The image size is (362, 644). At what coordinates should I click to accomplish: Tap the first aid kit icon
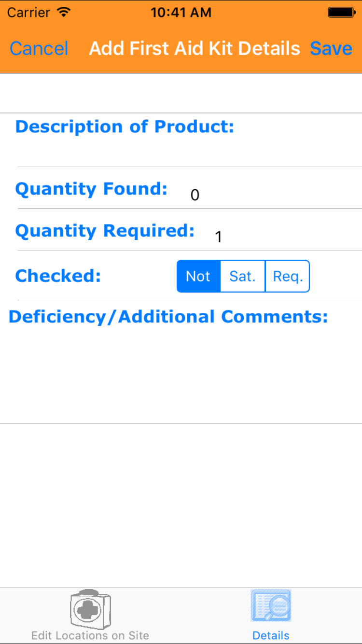[90, 608]
